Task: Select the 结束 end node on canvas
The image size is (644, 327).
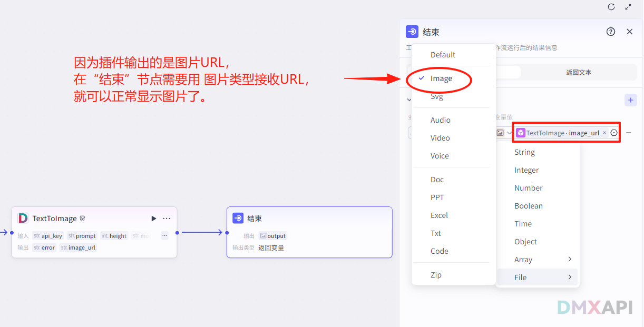Action: click(309, 232)
